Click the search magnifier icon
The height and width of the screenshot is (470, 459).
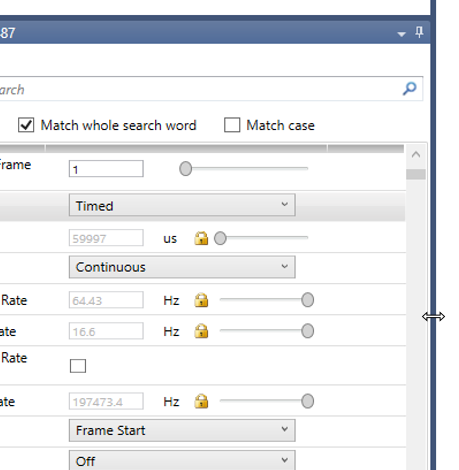pos(409,89)
